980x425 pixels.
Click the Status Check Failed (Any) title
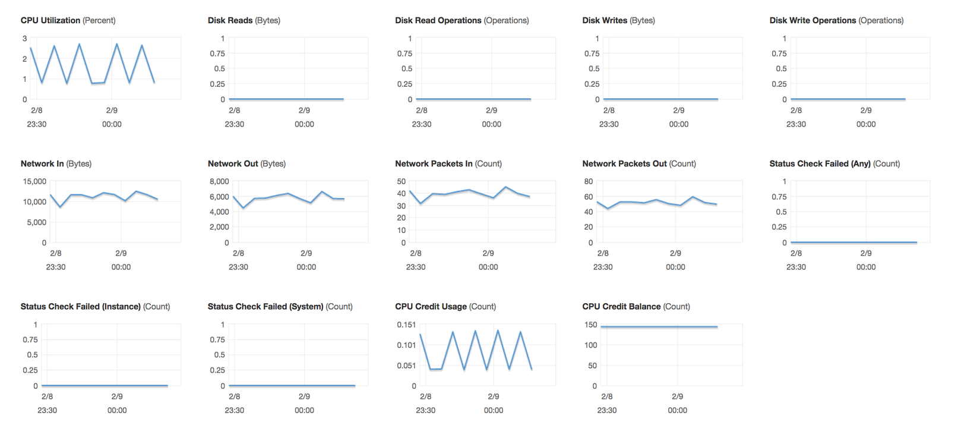pos(820,163)
